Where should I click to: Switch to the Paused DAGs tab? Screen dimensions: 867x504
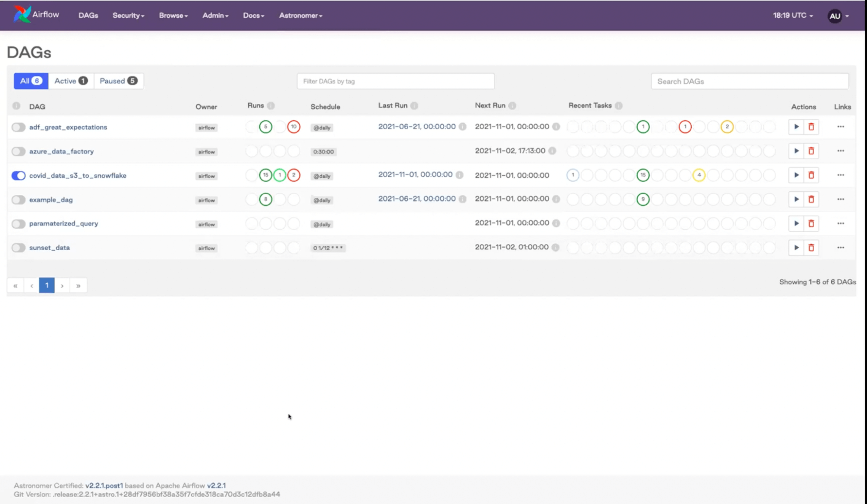[118, 81]
